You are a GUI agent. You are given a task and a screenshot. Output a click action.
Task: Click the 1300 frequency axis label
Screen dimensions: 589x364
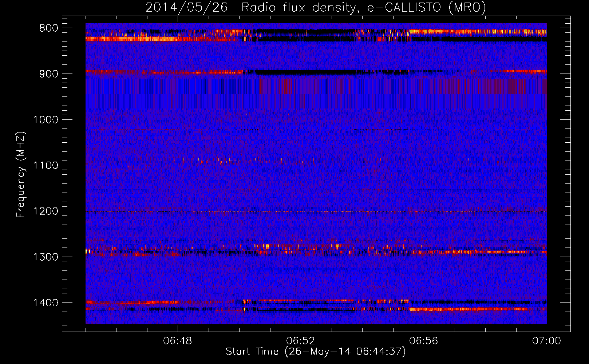pos(46,257)
